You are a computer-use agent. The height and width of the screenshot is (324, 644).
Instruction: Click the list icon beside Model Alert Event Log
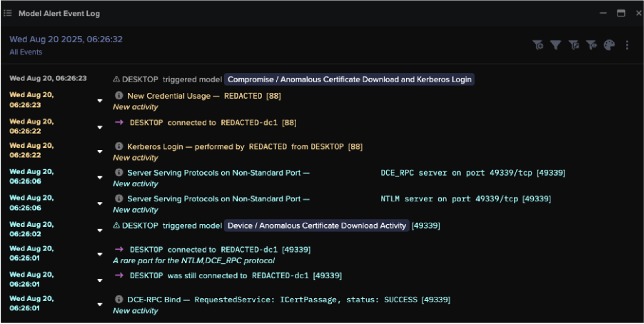point(8,13)
